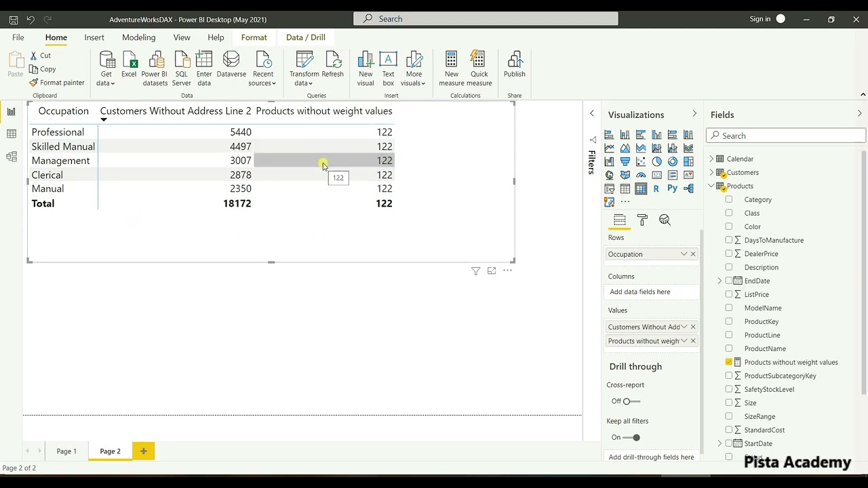Open the View ribbon tab
Screen dimensions: 868x488
point(182,37)
